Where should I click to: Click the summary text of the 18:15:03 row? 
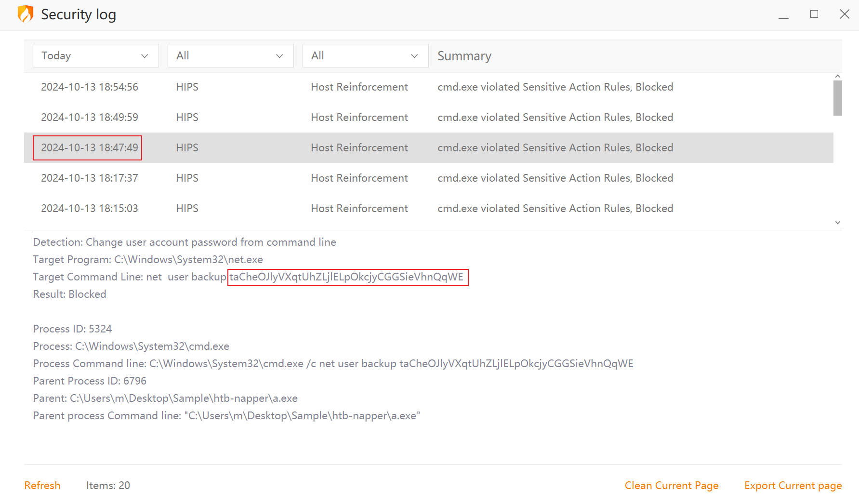(555, 209)
